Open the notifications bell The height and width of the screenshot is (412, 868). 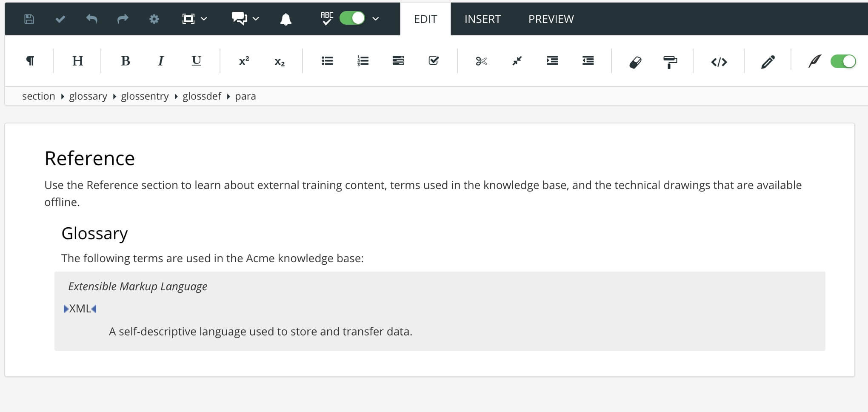[286, 19]
